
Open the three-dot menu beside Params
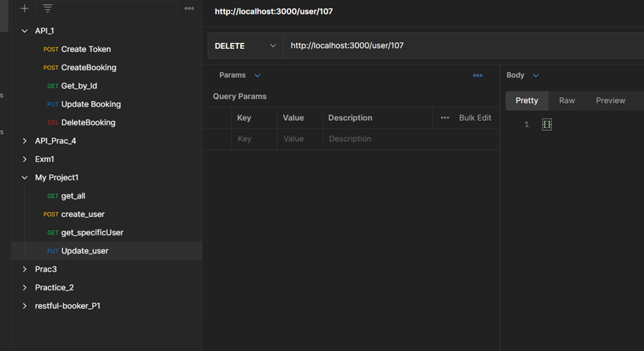point(478,75)
